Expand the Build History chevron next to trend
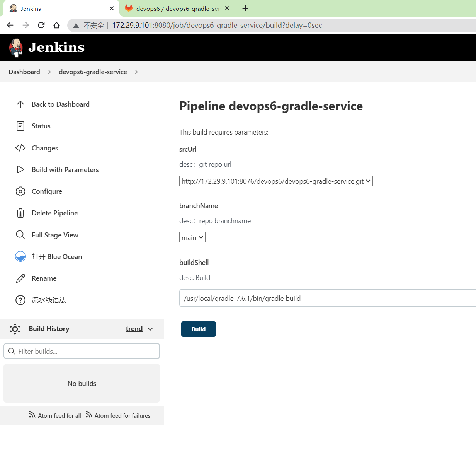The image size is (476, 449). (150, 329)
